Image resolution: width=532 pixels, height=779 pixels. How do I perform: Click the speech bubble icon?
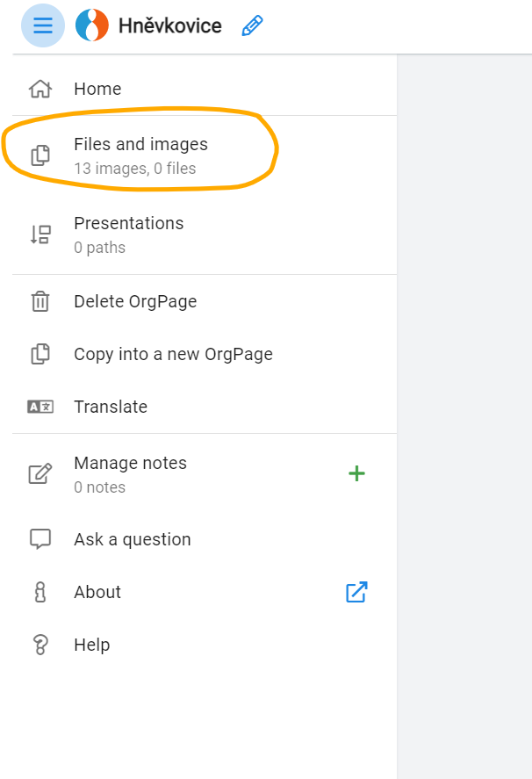pos(40,539)
